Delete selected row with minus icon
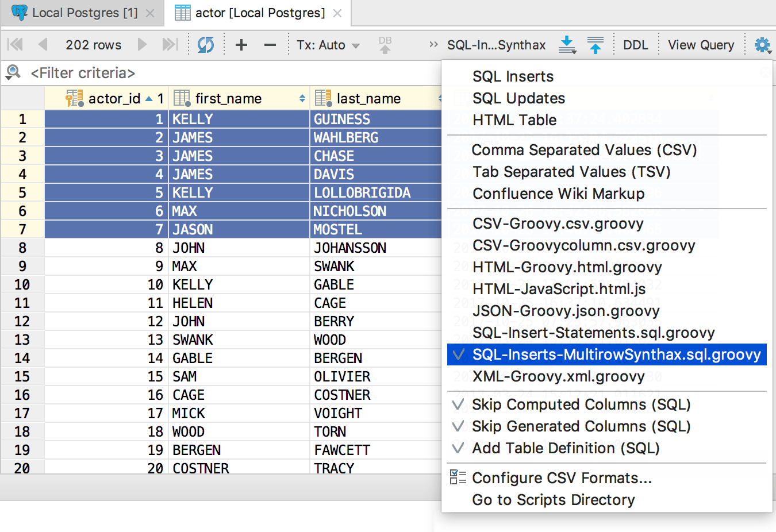This screenshot has width=776, height=532. point(270,44)
